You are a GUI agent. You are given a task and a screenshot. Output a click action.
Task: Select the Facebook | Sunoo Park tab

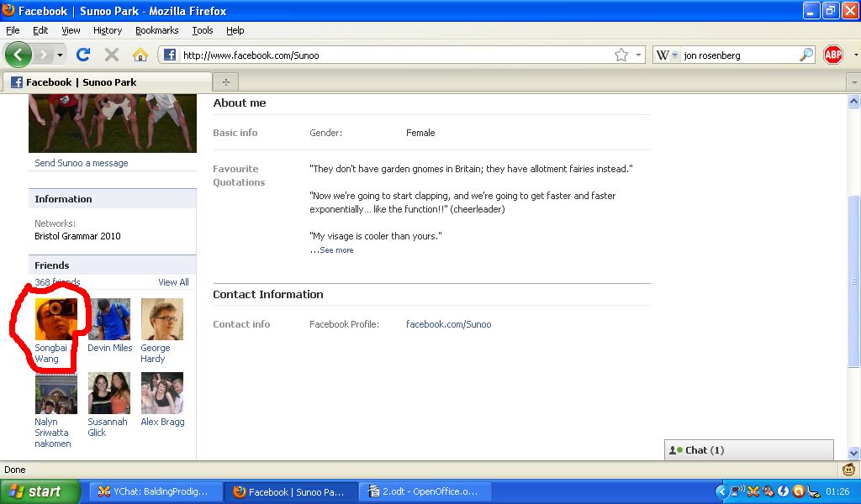(81, 82)
